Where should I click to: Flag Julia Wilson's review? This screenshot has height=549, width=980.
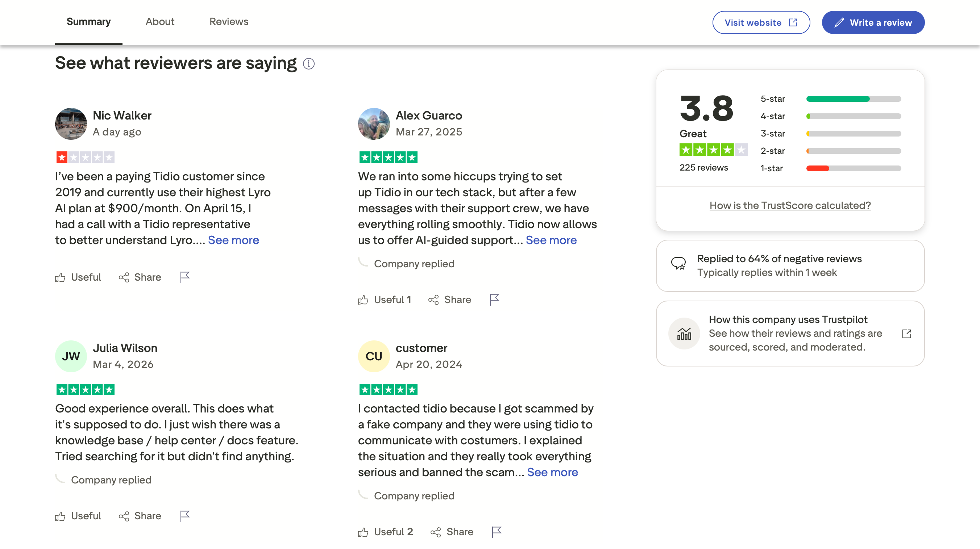185,516
